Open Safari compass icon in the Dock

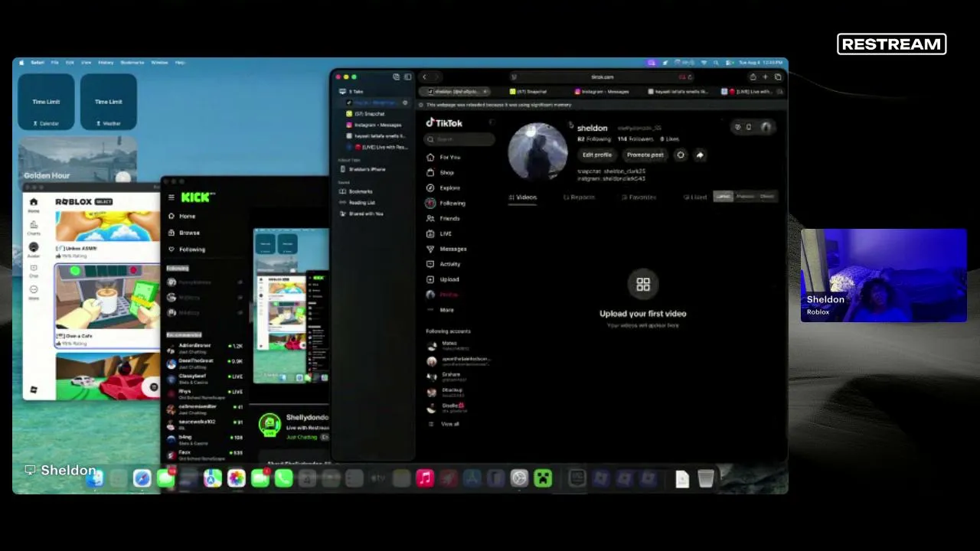tap(142, 479)
